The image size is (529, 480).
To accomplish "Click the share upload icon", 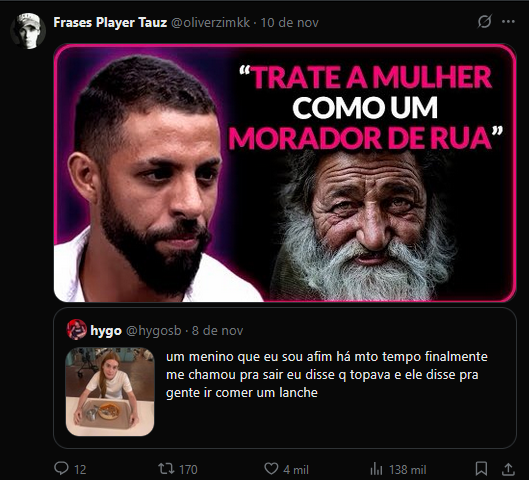I will (508, 468).
